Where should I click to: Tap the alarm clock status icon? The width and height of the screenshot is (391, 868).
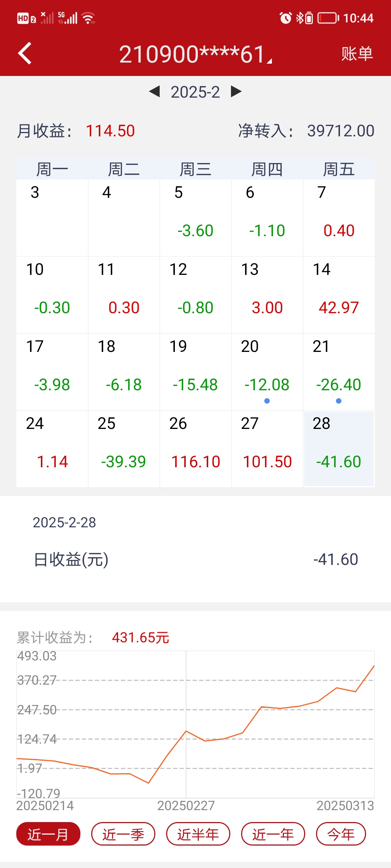pos(286,18)
